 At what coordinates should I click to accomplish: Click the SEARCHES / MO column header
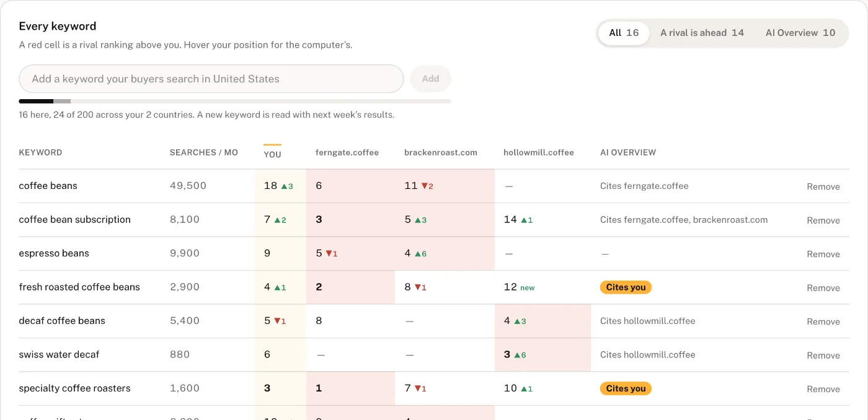pyautogui.click(x=204, y=152)
